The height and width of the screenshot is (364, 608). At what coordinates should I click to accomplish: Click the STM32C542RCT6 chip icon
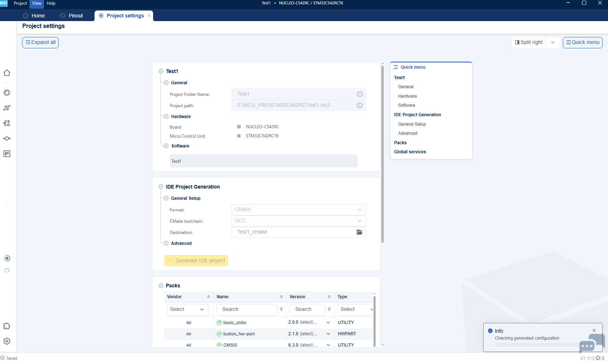pyautogui.click(x=239, y=136)
